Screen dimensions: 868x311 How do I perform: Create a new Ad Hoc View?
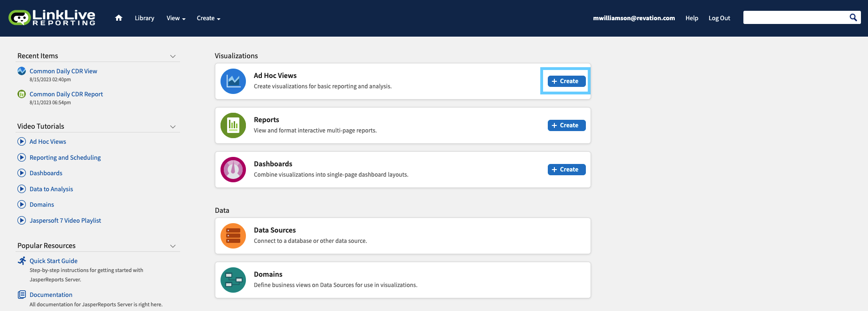(566, 81)
